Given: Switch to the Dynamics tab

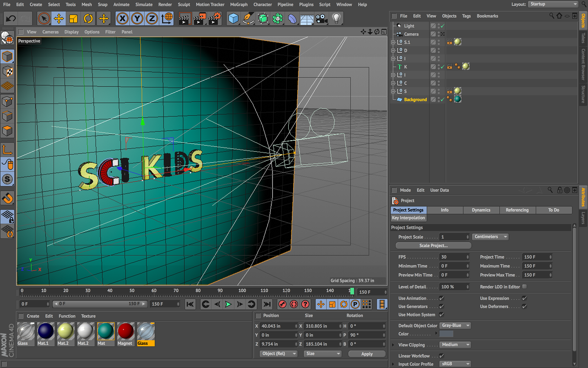Looking at the screenshot, I should point(481,210).
